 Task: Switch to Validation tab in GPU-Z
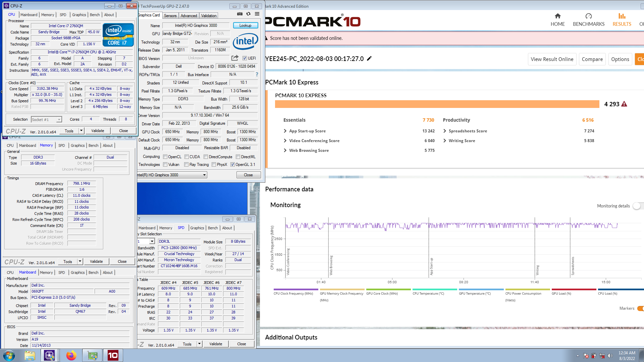(209, 16)
